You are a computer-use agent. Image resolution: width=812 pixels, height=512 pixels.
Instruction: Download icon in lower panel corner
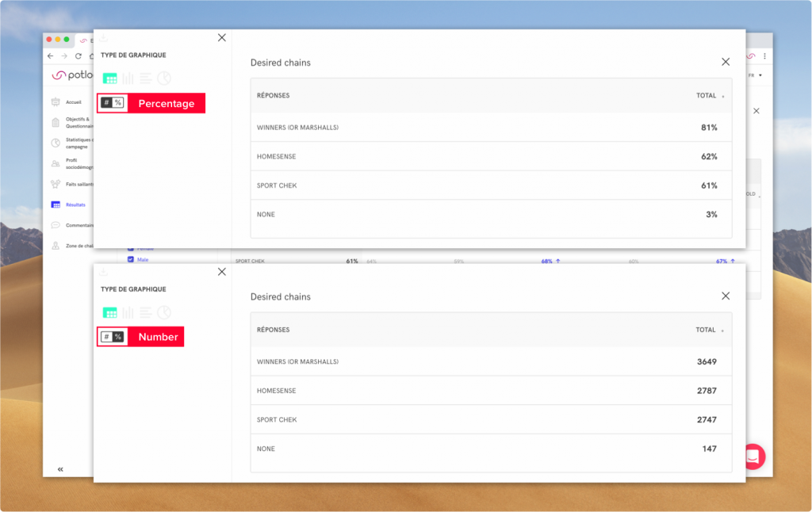click(103, 272)
